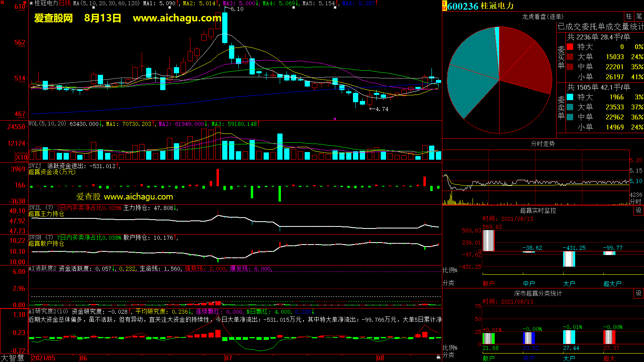This screenshot has width=644, height=362.
Task: Click the red question mark help icon
Action: (25, 2)
